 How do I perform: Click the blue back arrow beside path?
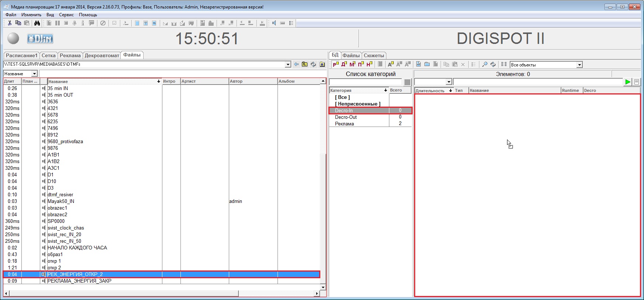[x=296, y=64]
